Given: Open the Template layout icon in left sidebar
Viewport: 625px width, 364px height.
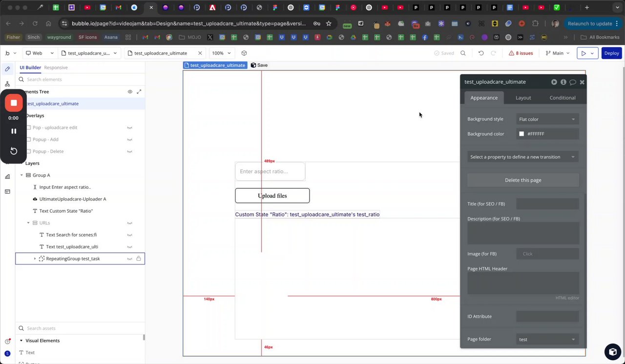Looking at the screenshot, I should pyautogui.click(x=7, y=191).
